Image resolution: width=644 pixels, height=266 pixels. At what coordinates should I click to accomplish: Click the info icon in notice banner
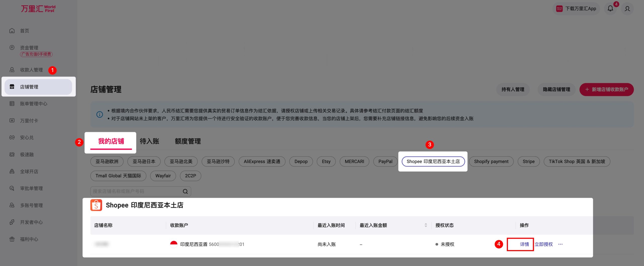click(x=100, y=115)
